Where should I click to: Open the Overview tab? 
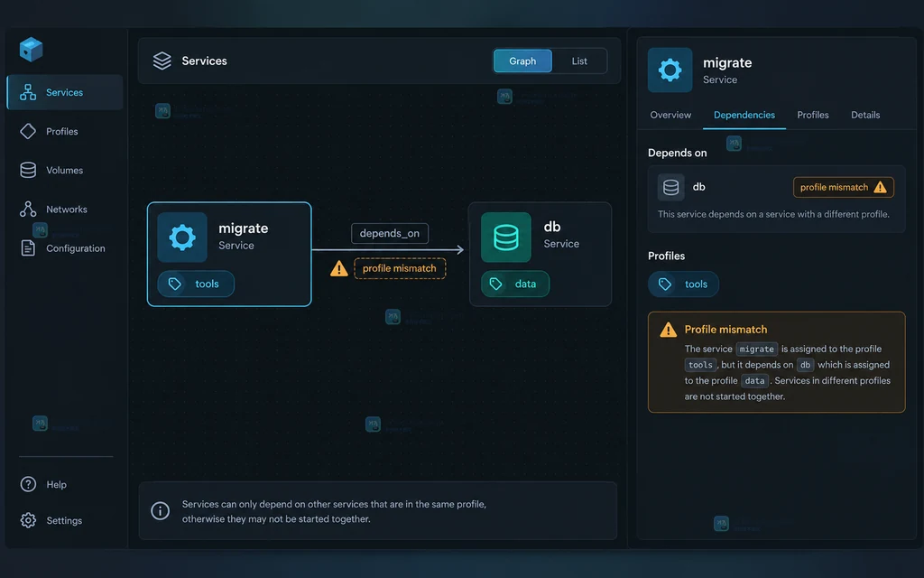[x=670, y=115]
